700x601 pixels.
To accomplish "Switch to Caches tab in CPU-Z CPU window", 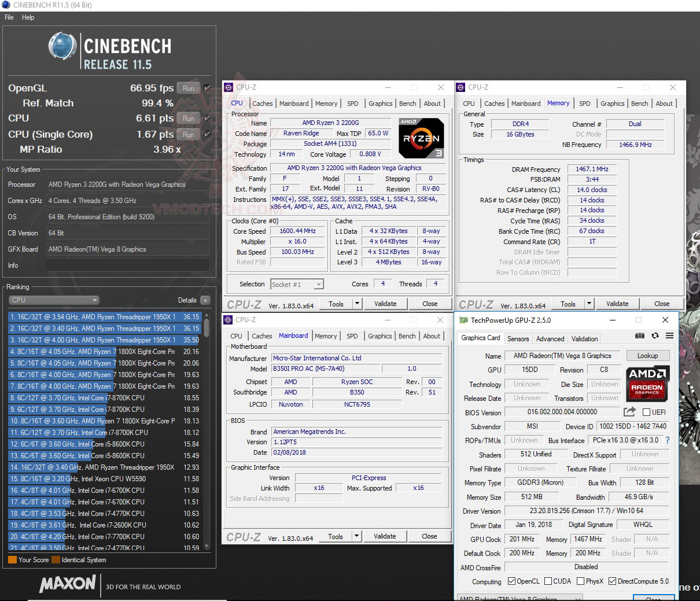I will pos(263,104).
